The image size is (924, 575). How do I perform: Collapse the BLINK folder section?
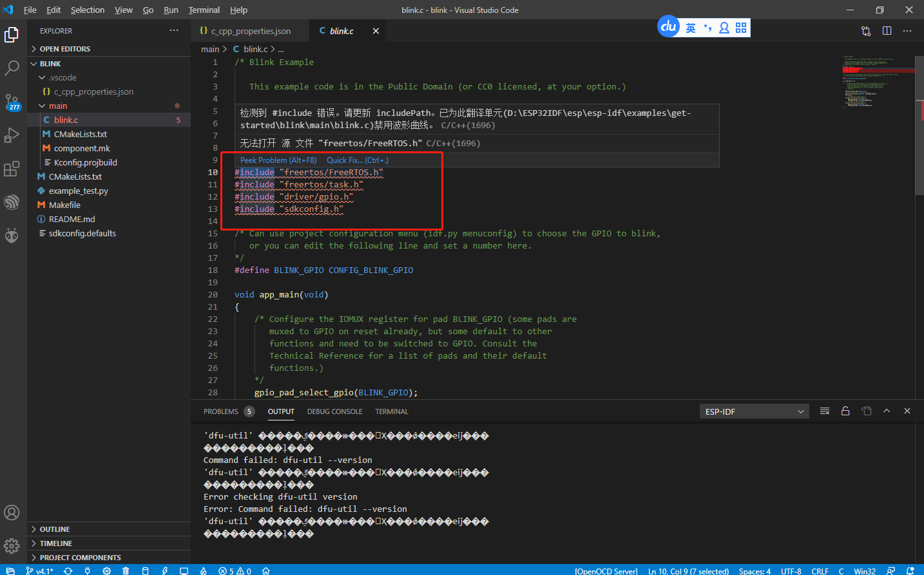coord(108,64)
